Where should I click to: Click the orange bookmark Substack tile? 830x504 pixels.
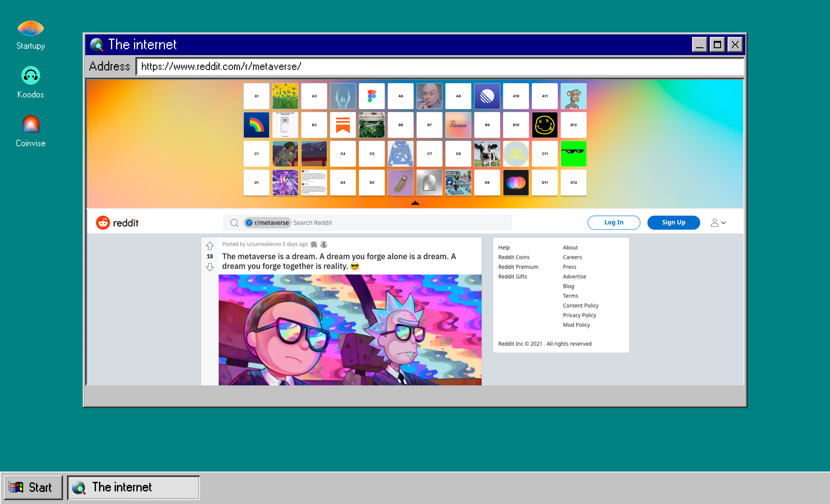343,125
